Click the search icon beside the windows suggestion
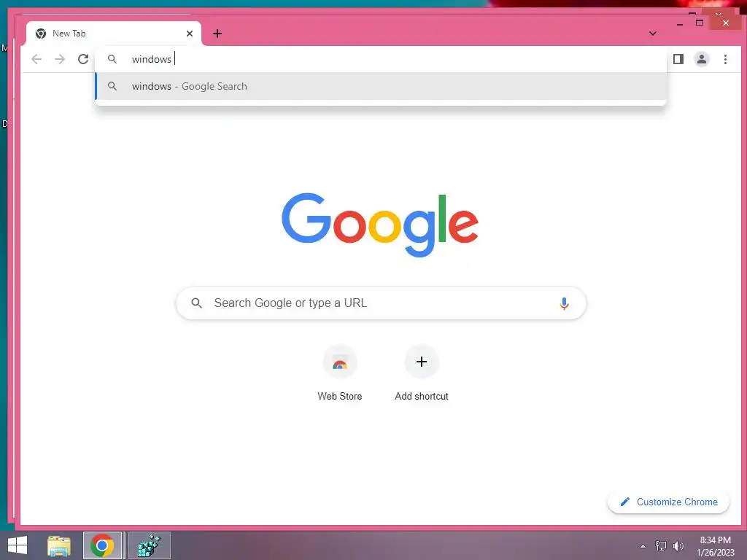Image resolution: width=747 pixels, height=560 pixels. [112, 86]
